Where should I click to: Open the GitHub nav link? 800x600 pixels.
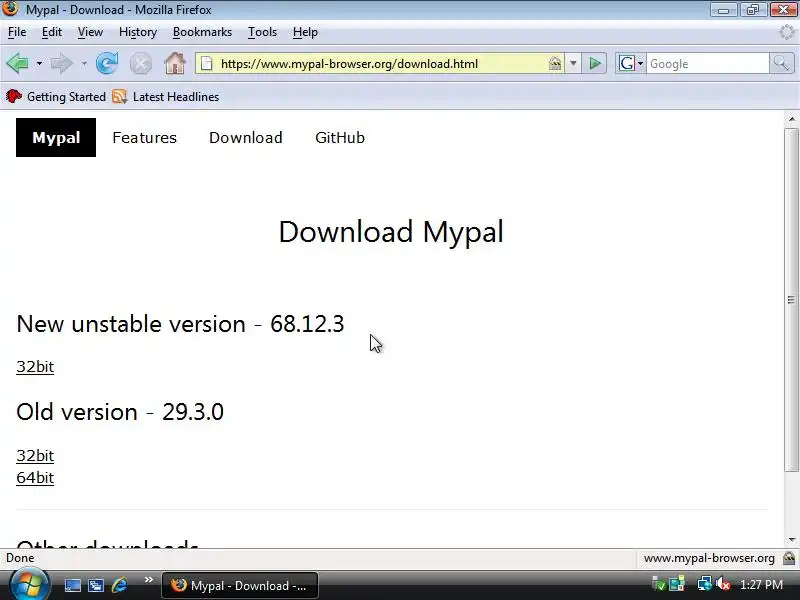point(340,137)
